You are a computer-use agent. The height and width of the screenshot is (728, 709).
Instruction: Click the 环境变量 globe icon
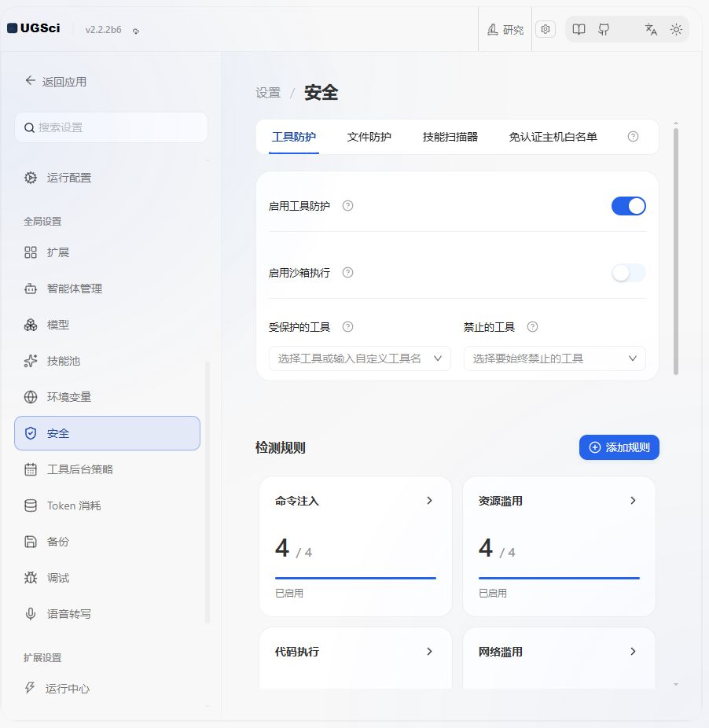pyautogui.click(x=31, y=397)
